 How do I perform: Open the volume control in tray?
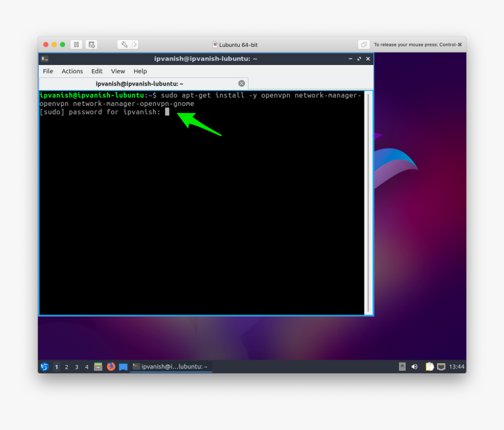pos(414,367)
